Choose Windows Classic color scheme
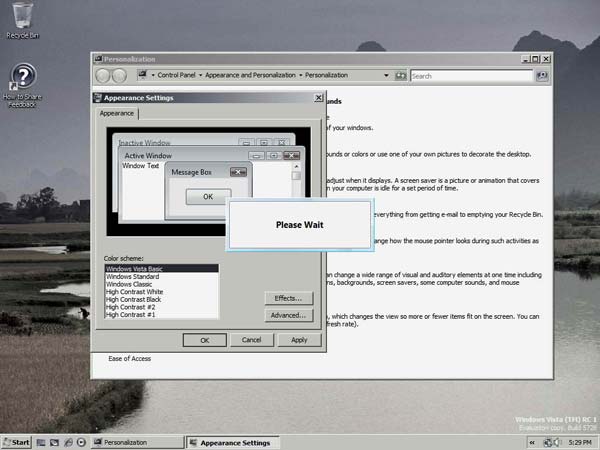 click(x=133, y=285)
